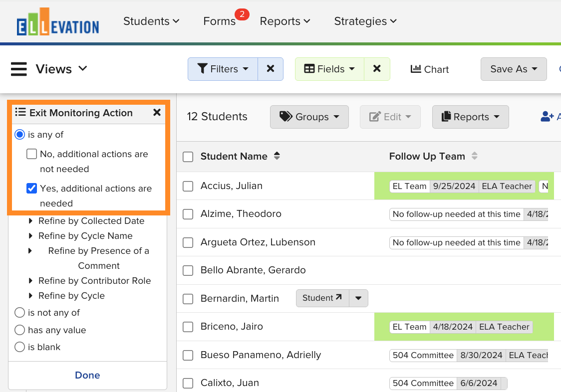This screenshot has width=561, height=392.
Task: Click '504 Committee' tag in Bueso Panameno row
Action: [423, 355]
